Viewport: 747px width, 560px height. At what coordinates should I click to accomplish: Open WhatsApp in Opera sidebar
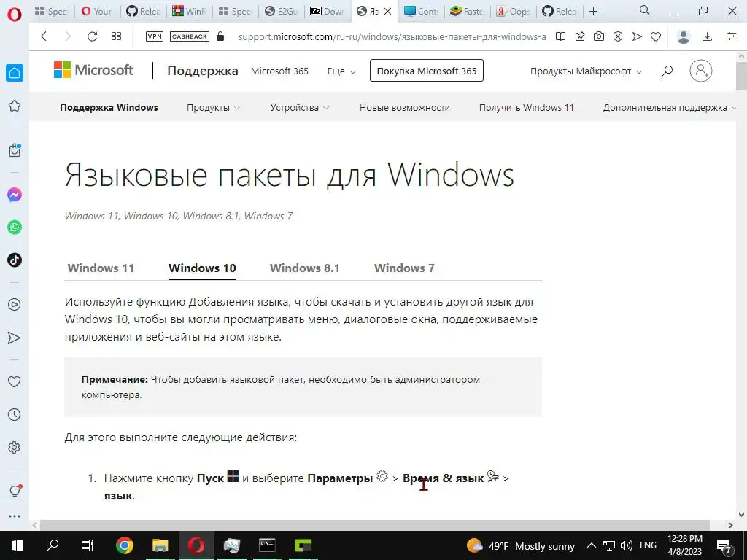click(15, 227)
